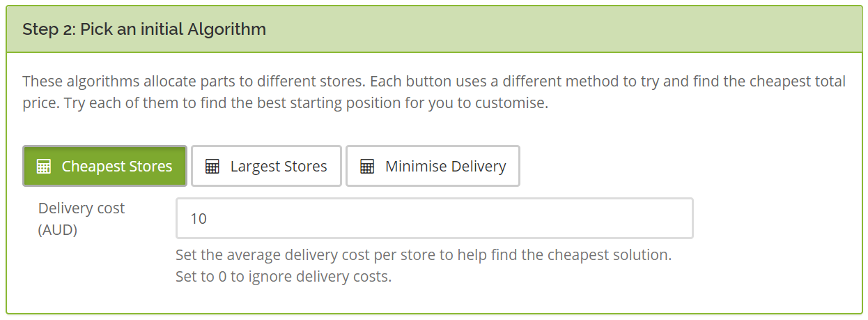
Task: Click blank panel area below the hint text
Action: (x=432, y=300)
